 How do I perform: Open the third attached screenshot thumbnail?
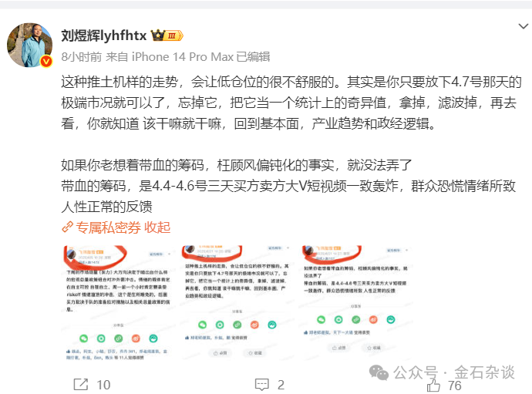coord(355,303)
